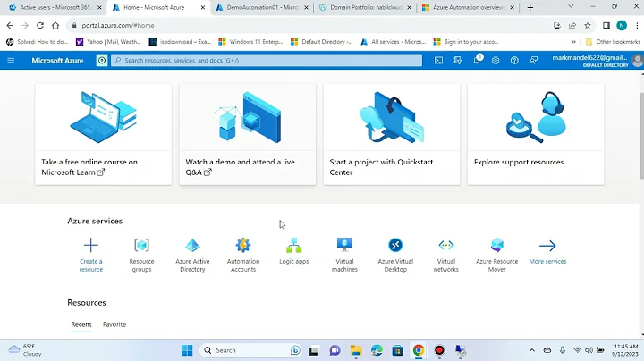This screenshot has width=644, height=361.
Task: Open the weather widget 65°F Cloudy
Action: pyautogui.click(x=25, y=350)
